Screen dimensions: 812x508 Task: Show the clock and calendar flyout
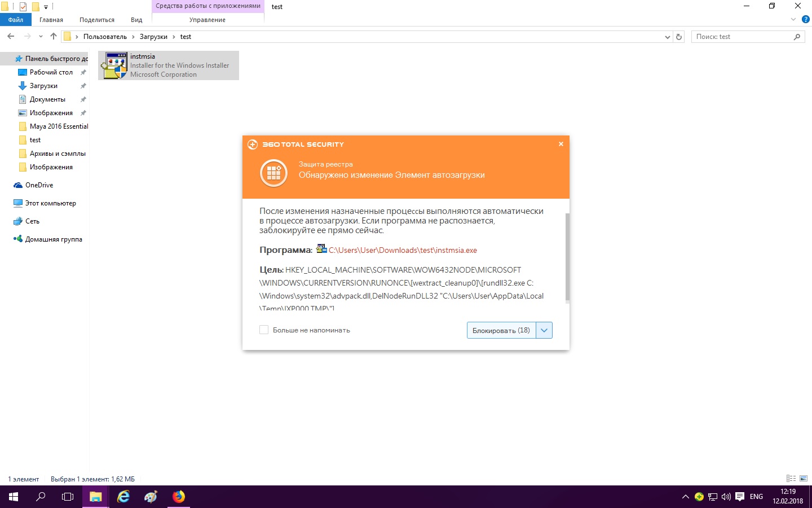(788, 497)
